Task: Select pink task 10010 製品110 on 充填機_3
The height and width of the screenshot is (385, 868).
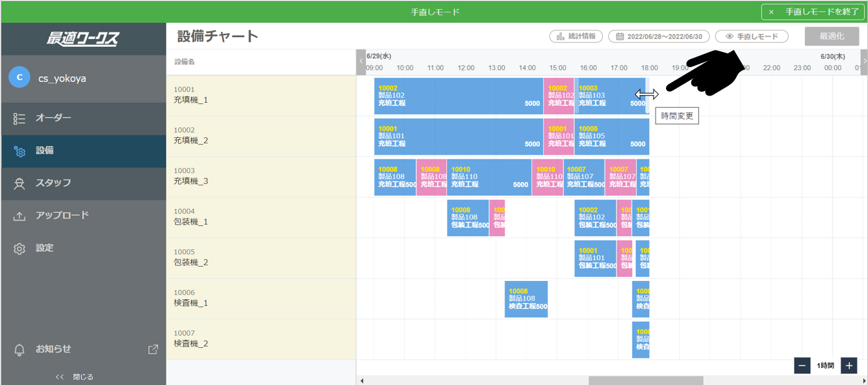Action: coord(548,177)
